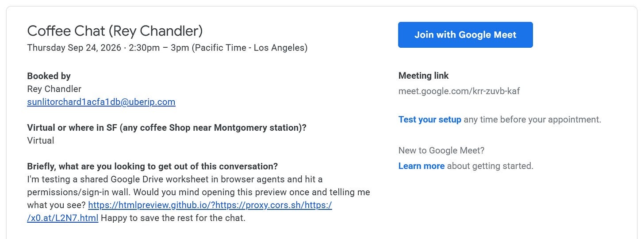
Task: Click the Meeting link heading
Action: tap(423, 76)
